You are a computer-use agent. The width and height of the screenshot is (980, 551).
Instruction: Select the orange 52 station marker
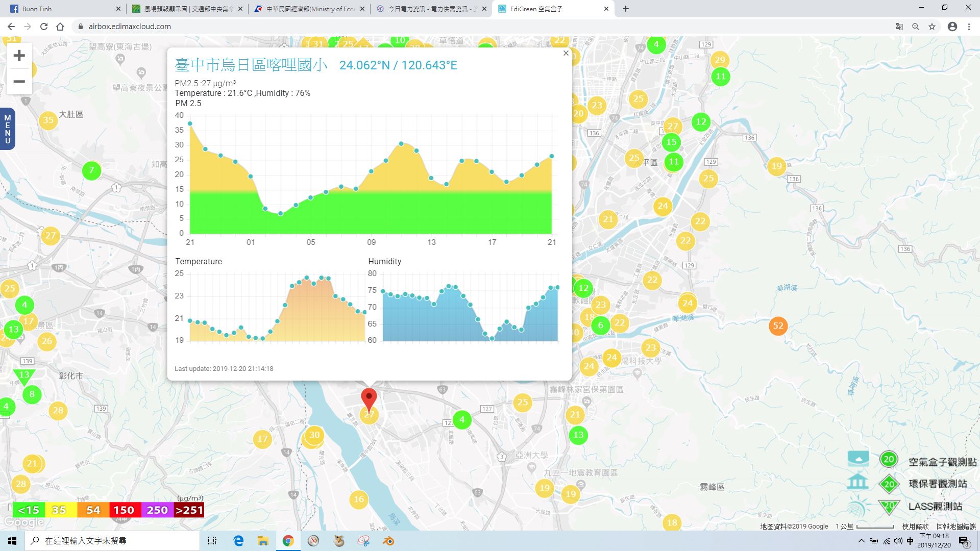[x=778, y=326]
